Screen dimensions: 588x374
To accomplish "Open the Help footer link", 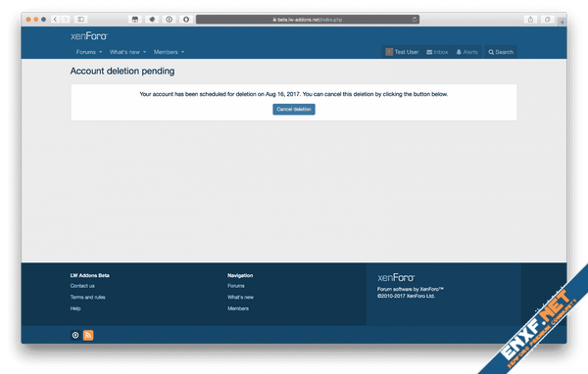I will point(75,308).
